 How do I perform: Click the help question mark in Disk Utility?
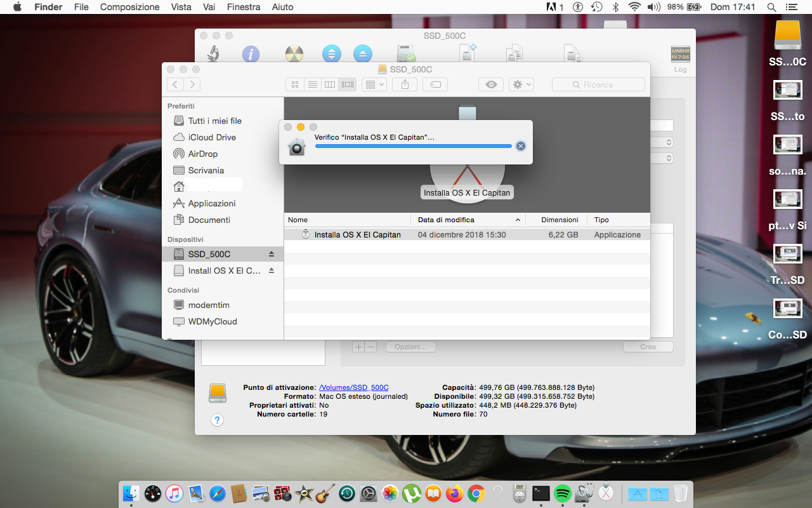(217, 420)
